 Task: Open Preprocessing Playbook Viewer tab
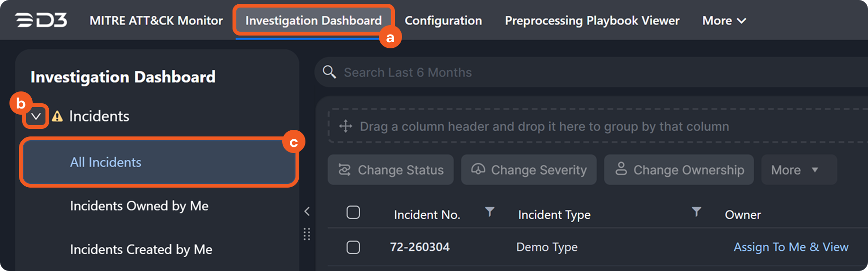pos(592,21)
